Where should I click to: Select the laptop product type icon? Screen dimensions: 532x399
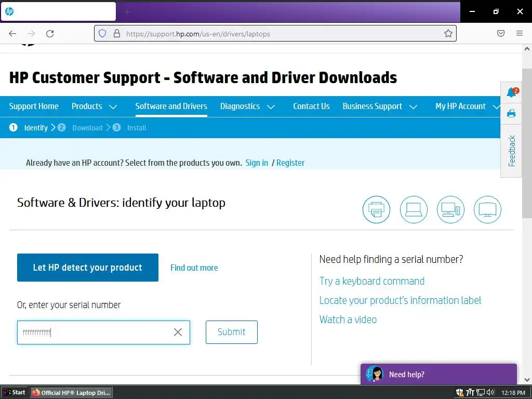414,209
